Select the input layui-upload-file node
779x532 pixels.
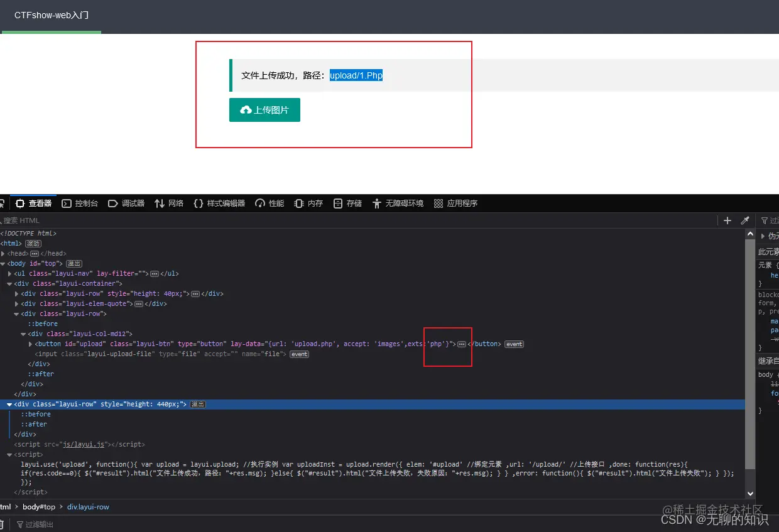(161, 354)
